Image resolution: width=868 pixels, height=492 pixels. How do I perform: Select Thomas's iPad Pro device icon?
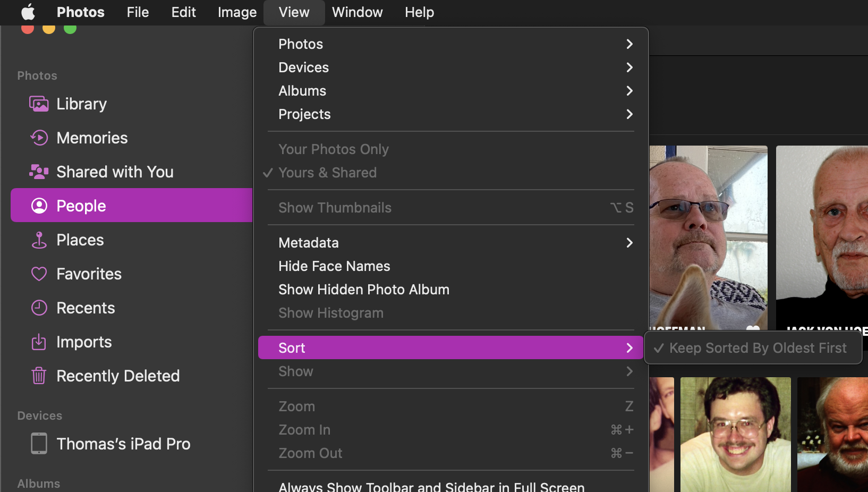[39, 444]
